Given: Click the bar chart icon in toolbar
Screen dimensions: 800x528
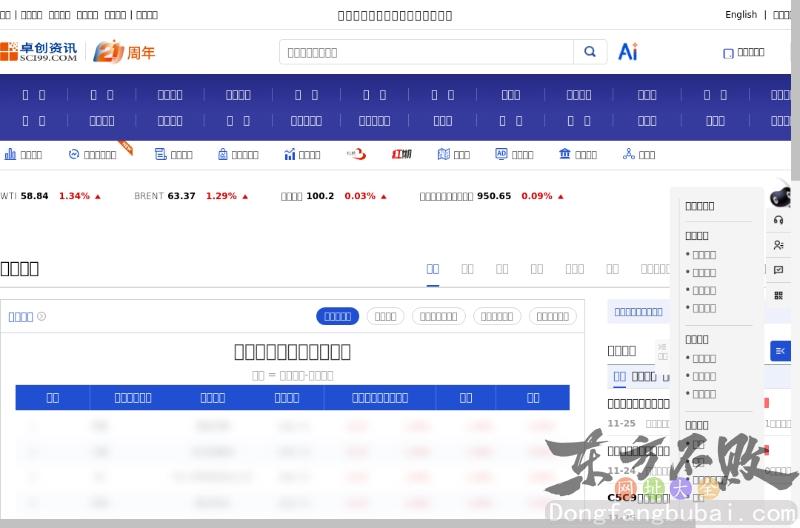Looking at the screenshot, I should click(10, 154).
